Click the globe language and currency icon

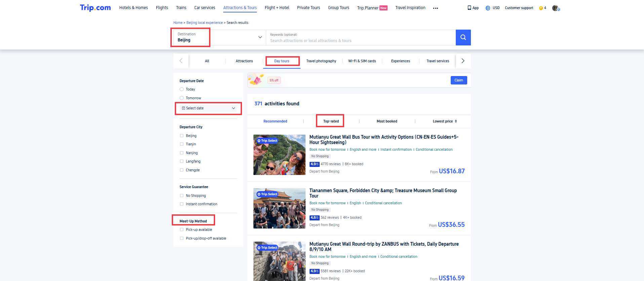click(x=488, y=8)
